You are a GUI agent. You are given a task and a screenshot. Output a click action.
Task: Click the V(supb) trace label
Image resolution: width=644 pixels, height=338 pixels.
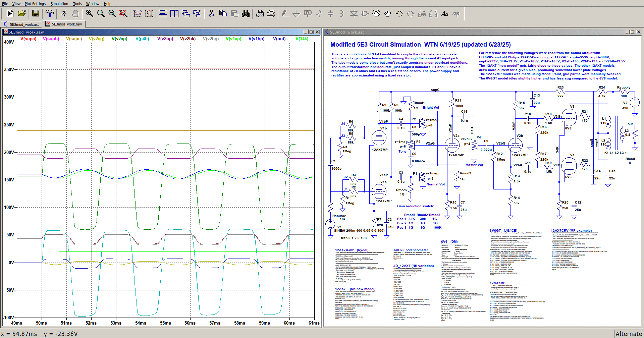click(51, 39)
